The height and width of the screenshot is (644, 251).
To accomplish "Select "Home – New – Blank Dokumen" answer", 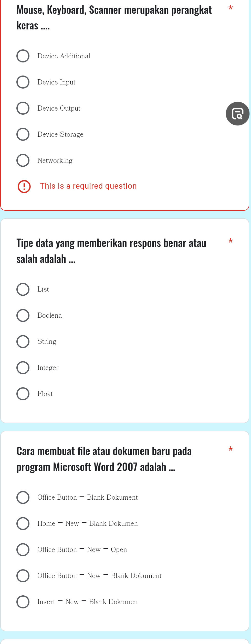I will 23,524.
